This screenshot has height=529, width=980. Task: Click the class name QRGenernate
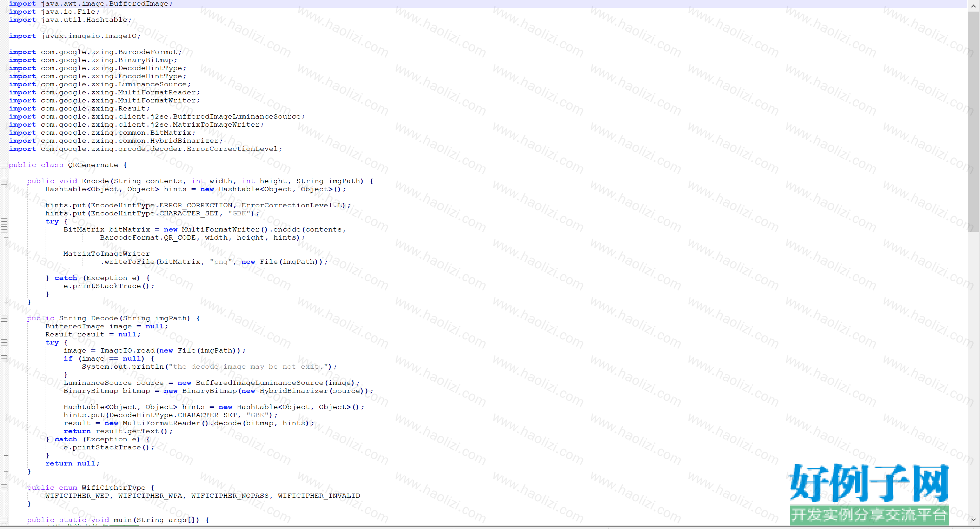coord(93,165)
